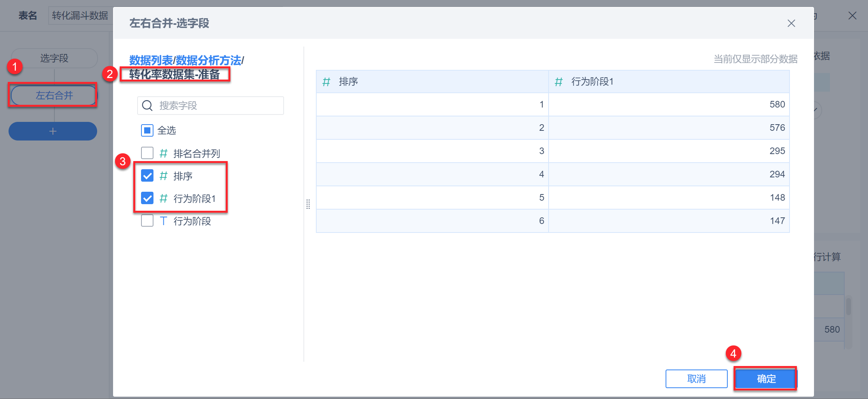Select the 左右合并 step

click(54, 95)
